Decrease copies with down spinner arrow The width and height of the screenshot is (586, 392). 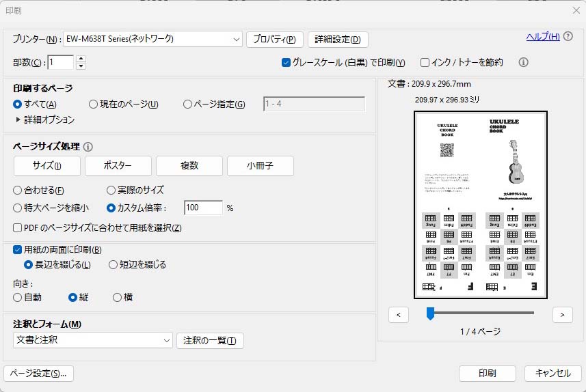[x=81, y=66]
